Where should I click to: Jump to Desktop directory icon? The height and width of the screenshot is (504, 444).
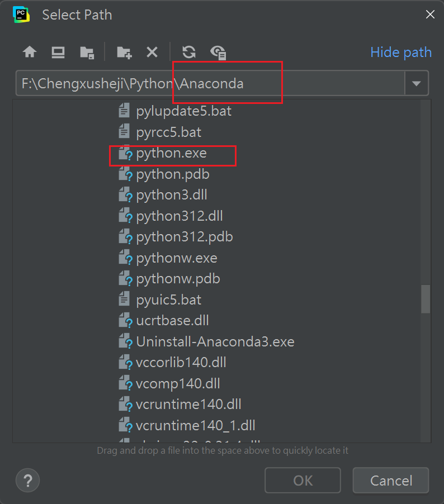pyautogui.click(x=58, y=52)
